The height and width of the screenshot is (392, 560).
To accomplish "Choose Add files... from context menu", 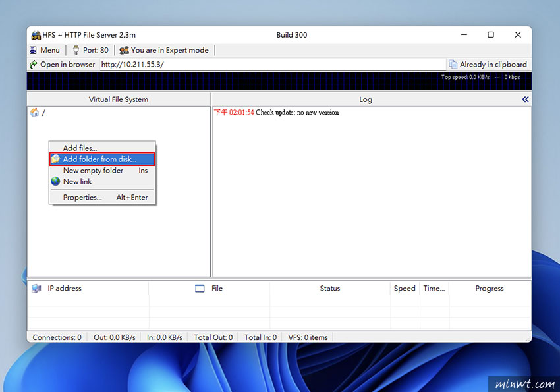I will point(102,148).
